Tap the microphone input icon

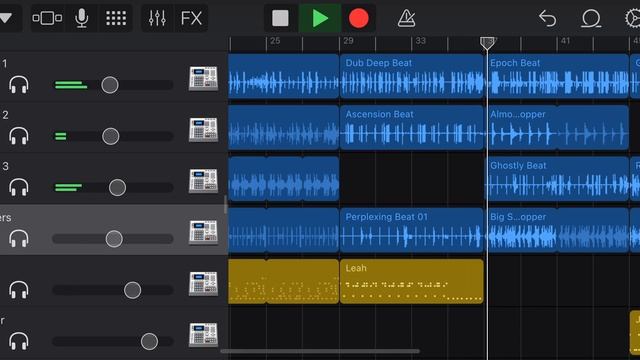[x=82, y=18]
